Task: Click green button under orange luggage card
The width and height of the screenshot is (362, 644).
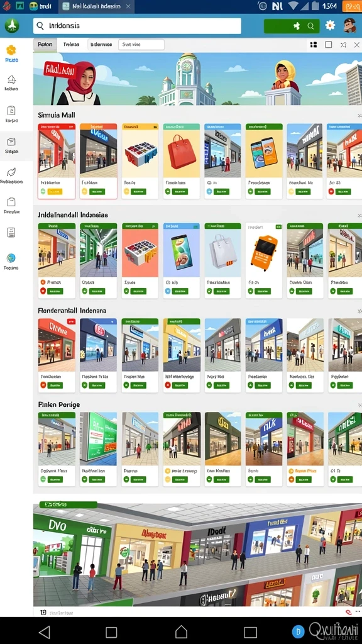Action: click(x=261, y=291)
